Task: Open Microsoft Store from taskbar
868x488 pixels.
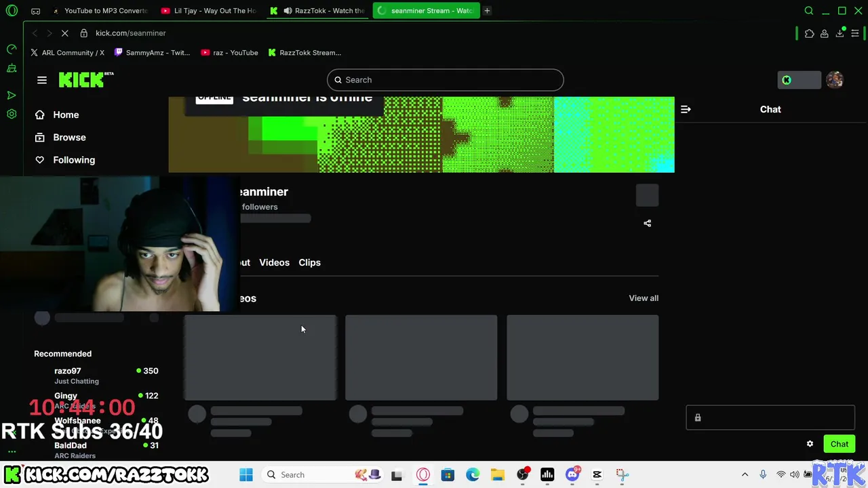Action: point(448,474)
